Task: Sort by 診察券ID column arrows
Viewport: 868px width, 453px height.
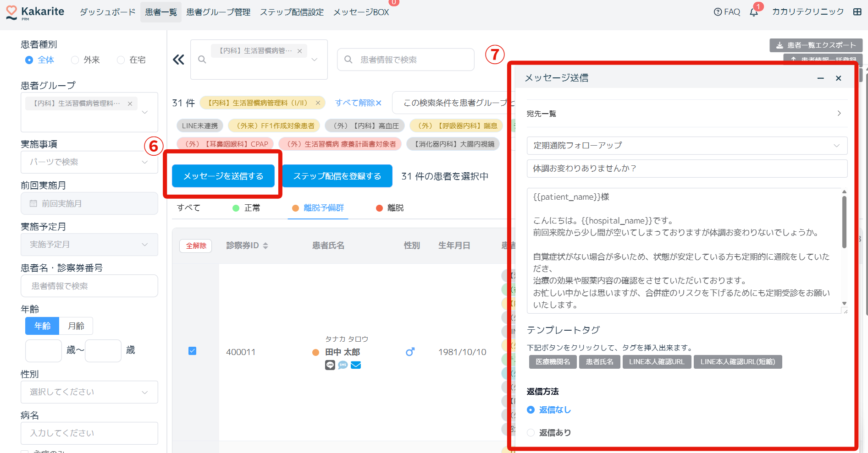Action: coord(265,246)
